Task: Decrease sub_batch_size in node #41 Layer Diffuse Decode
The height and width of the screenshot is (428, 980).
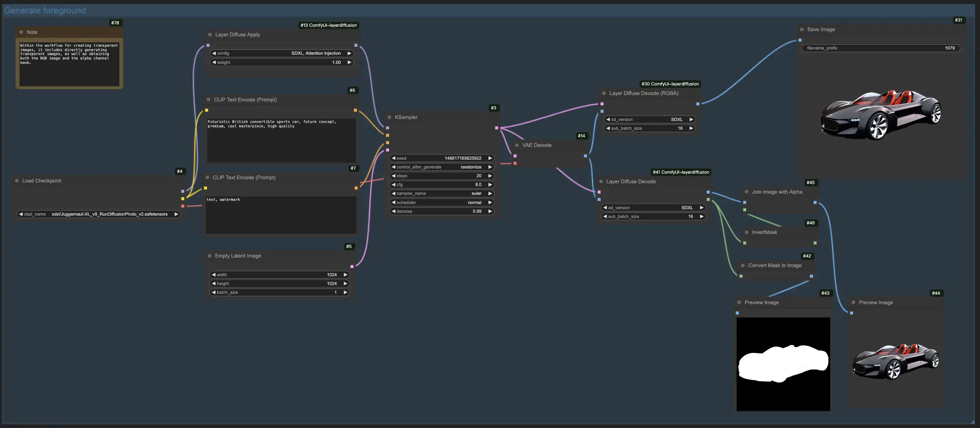Action: pos(605,216)
